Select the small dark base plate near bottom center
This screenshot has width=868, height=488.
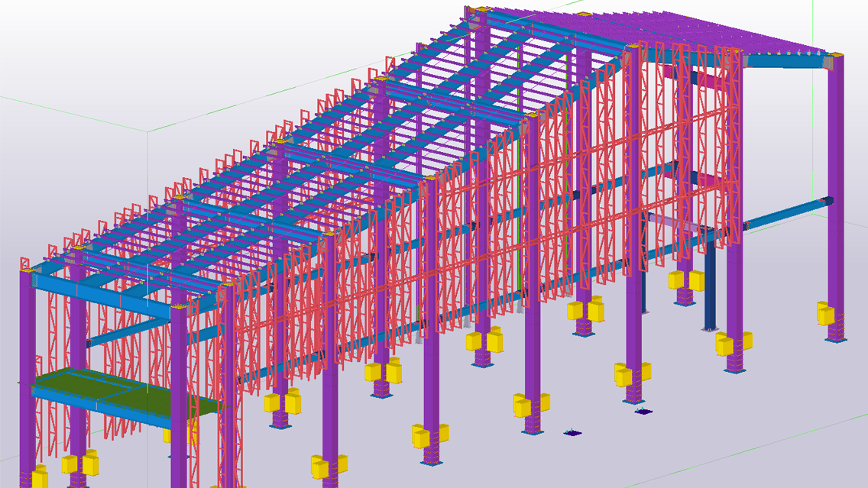pos(572,433)
